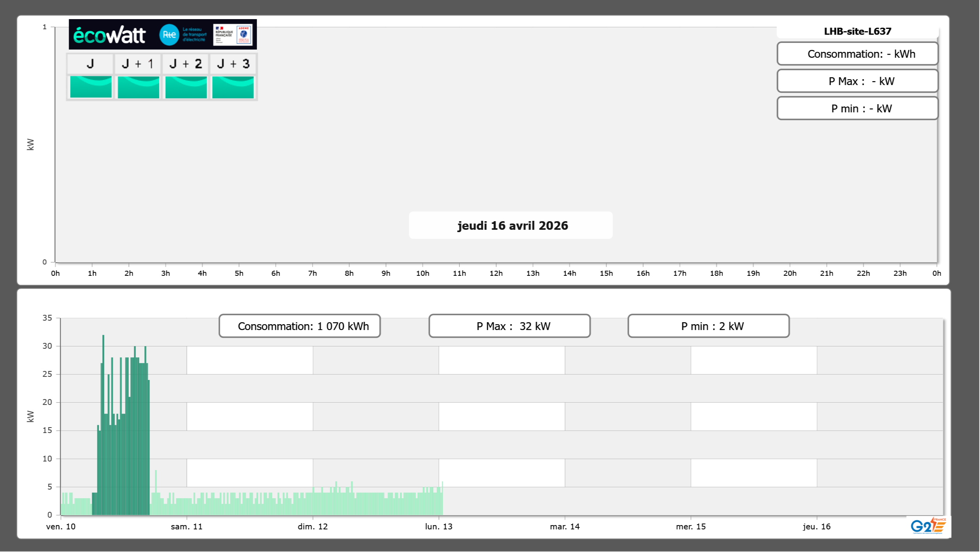Click the green J + 3 signal icon

click(233, 87)
